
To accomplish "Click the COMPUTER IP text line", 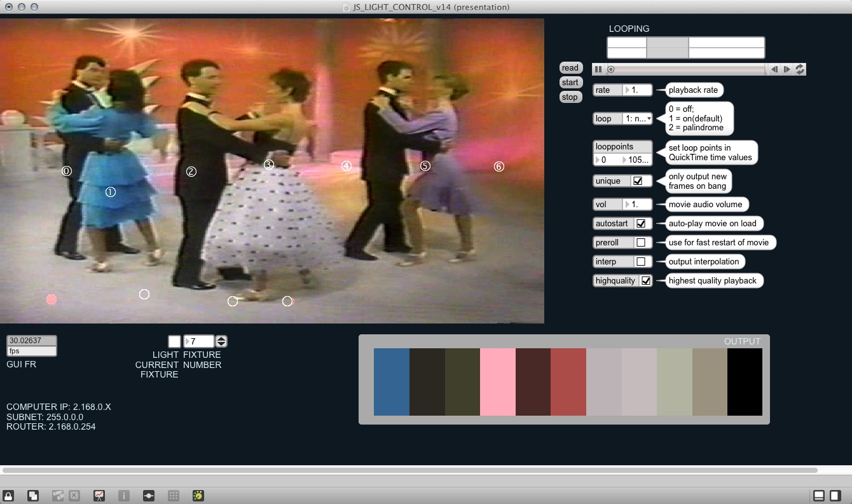I will point(58,407).
